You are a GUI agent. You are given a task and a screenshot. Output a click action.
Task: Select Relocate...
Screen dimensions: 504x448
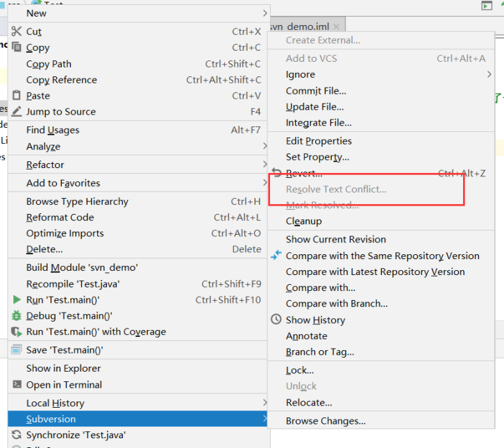pyautogui.click(x=381, y=402)
